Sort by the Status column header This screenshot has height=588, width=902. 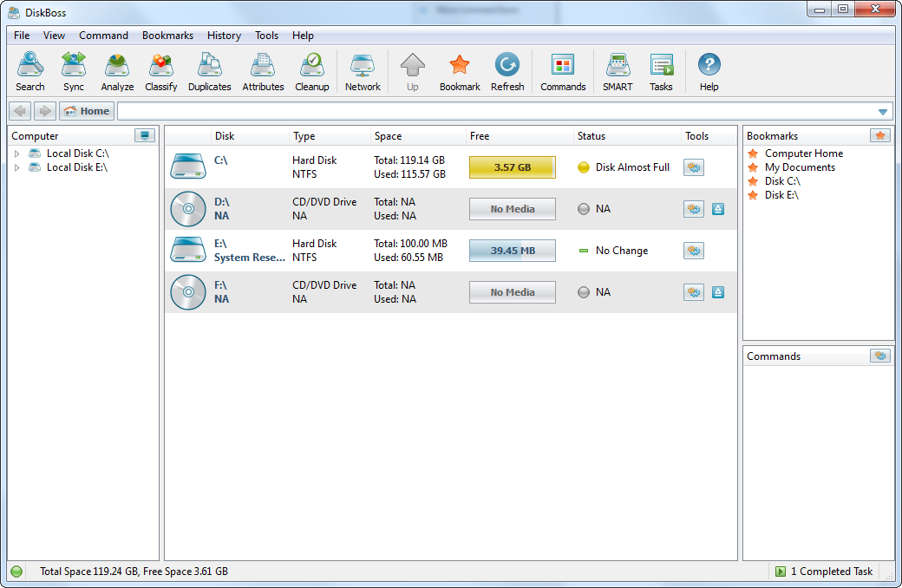(627, 136)
